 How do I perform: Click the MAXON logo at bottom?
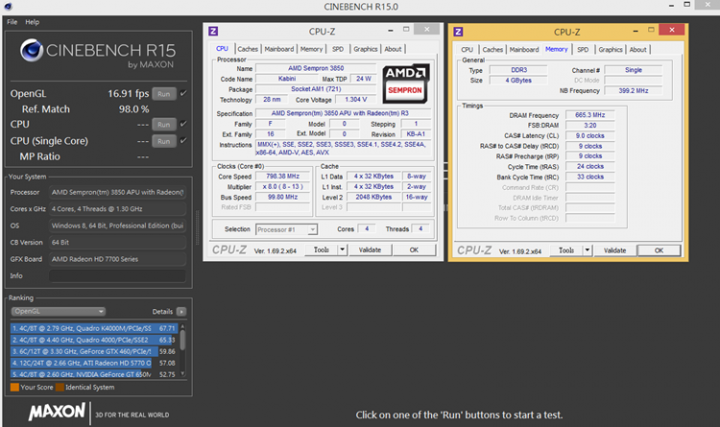[57, 411]
